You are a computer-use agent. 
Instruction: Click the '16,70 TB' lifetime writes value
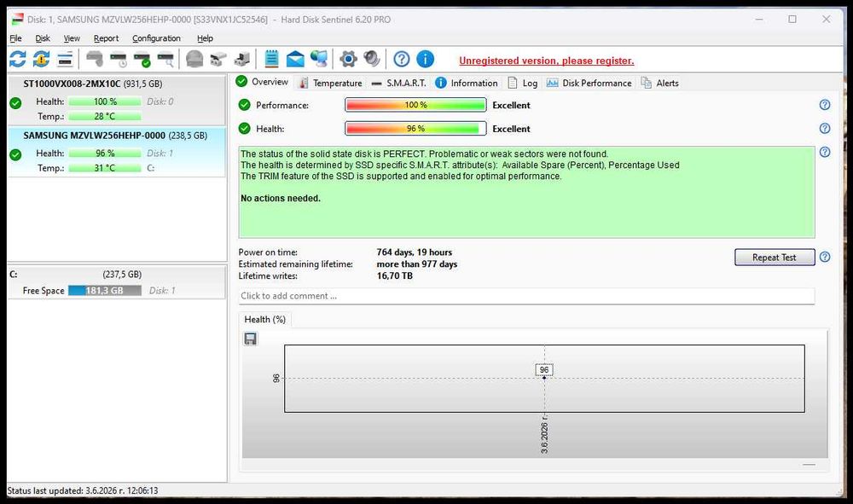pos(394,276)
